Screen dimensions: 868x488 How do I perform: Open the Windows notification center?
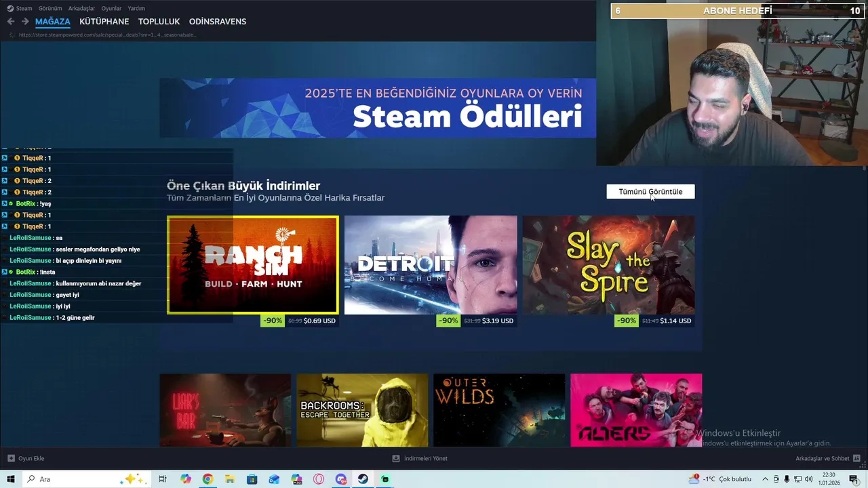[x=854, y=479]
